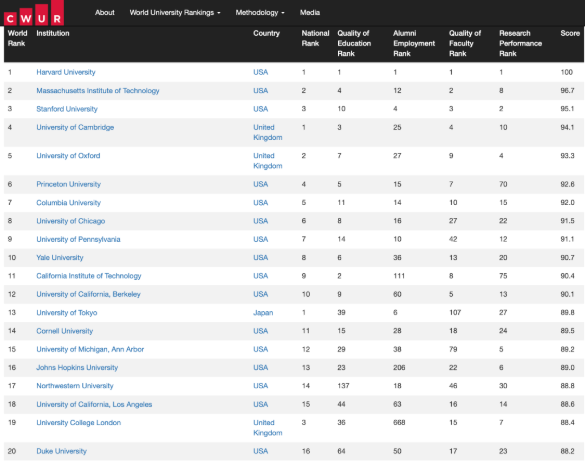Select score 93.3 in Oxford row
Viewport: 585px width, 462px height.
point(567,156)
